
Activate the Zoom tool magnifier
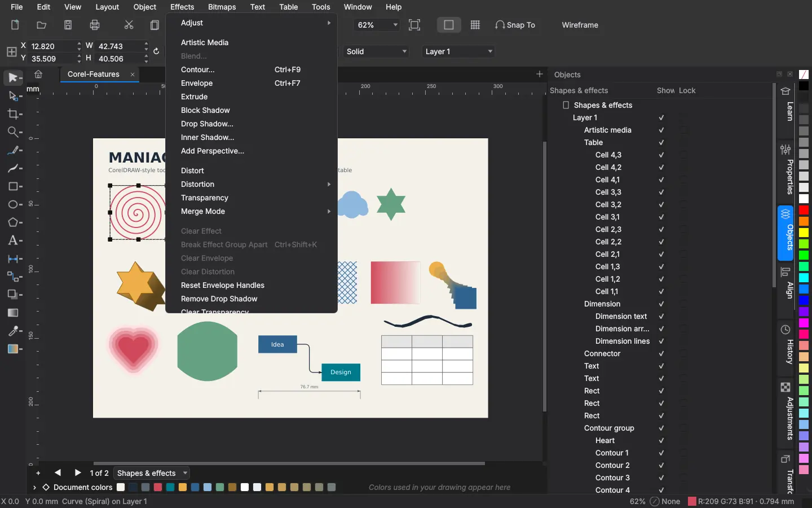point(14,132)
